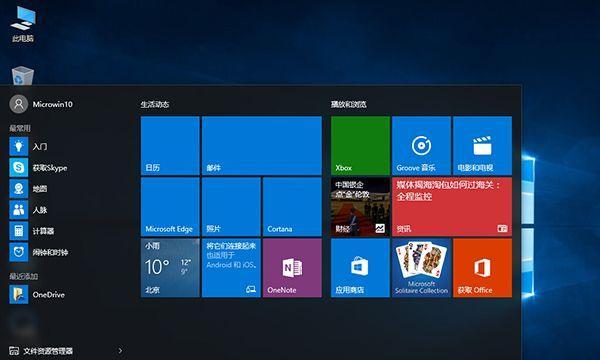Expand the 文件资源管理器 jump list arrow
Viewport: 600px width, 360px height.
(x=120, y=350)
